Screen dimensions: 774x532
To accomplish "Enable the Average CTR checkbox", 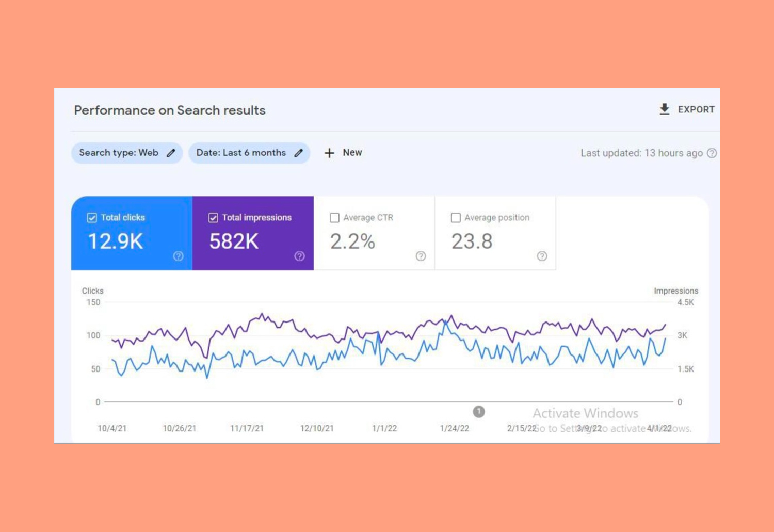I will 334,218.
